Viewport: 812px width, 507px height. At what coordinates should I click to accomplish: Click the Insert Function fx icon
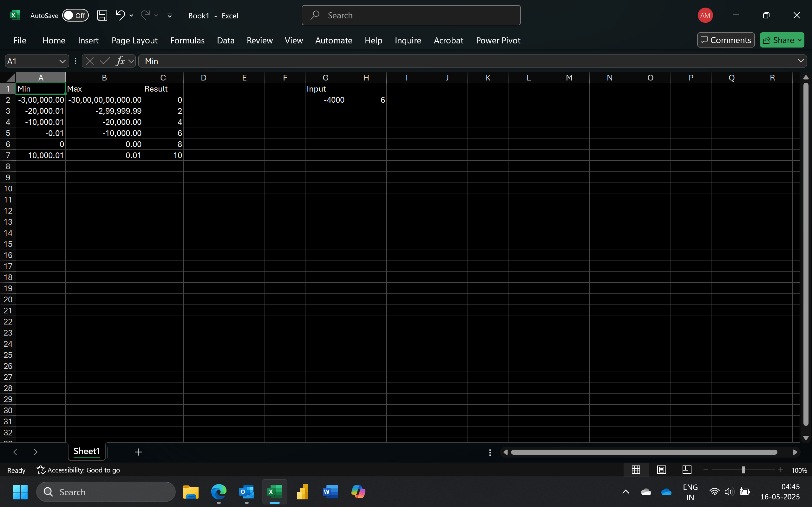point(120,61)
